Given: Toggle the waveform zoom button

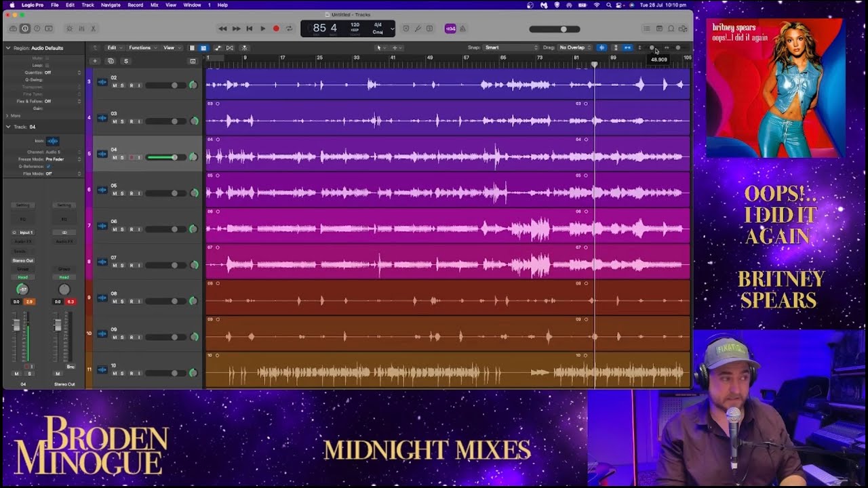Looking at the screenshot, I should tap(601, 47).
